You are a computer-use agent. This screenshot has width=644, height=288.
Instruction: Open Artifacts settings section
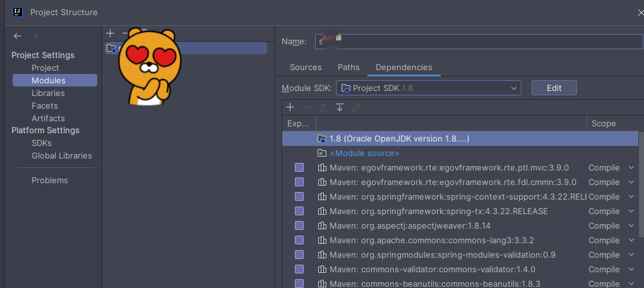[x=48, y=118]
